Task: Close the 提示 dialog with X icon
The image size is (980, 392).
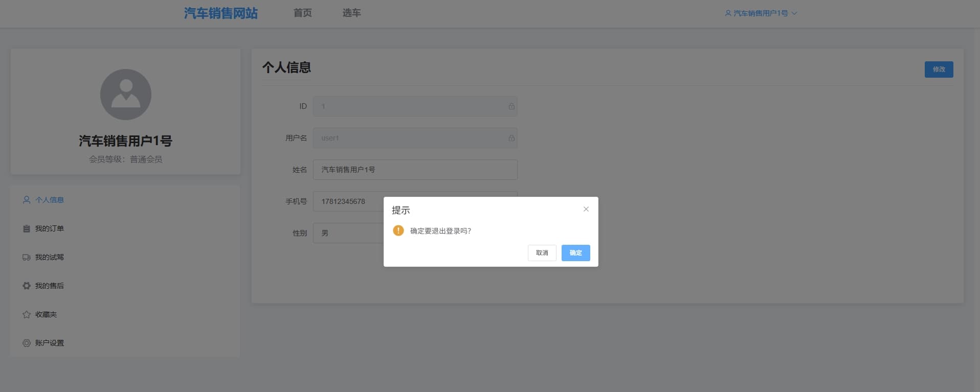Action: click(586, 209)
